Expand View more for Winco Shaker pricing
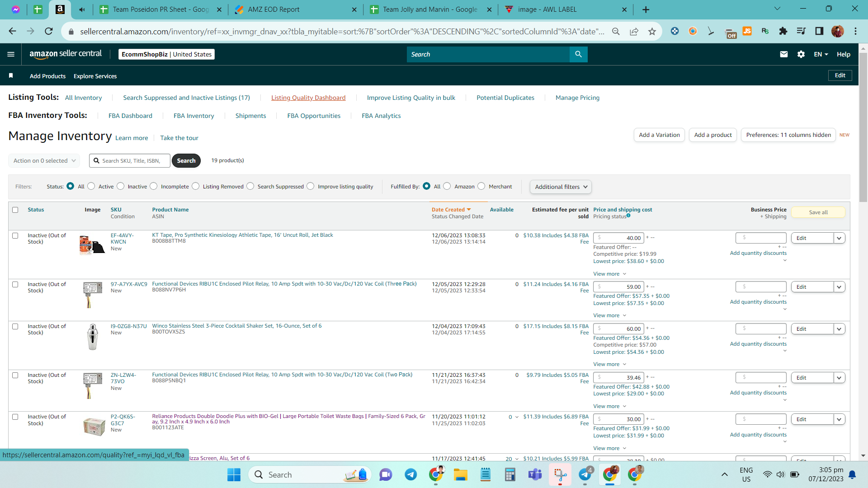 (610, 364)
